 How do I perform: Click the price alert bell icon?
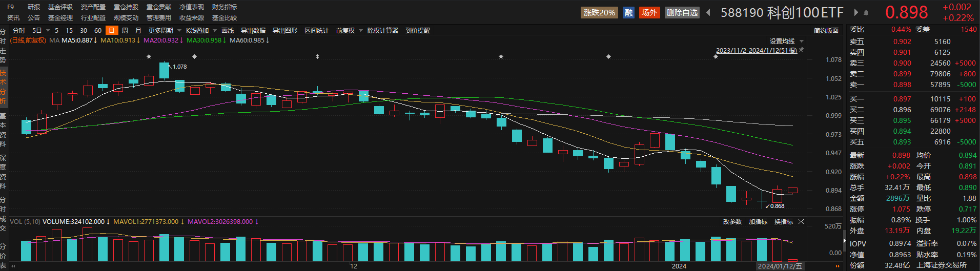(866, 13)
